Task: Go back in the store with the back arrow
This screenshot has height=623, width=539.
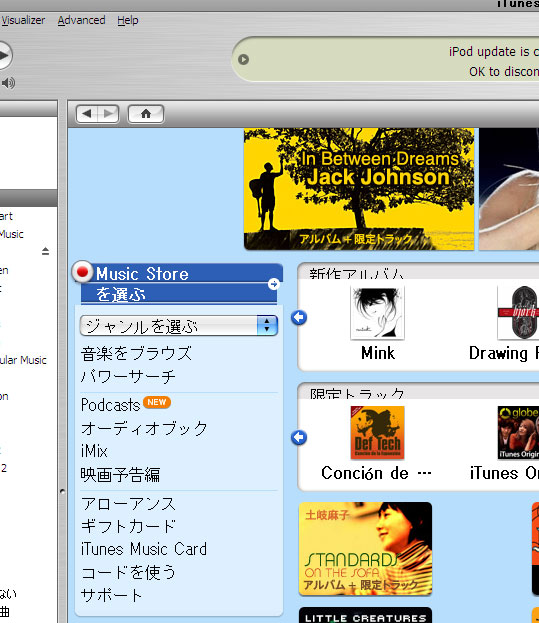Action: 87,114
